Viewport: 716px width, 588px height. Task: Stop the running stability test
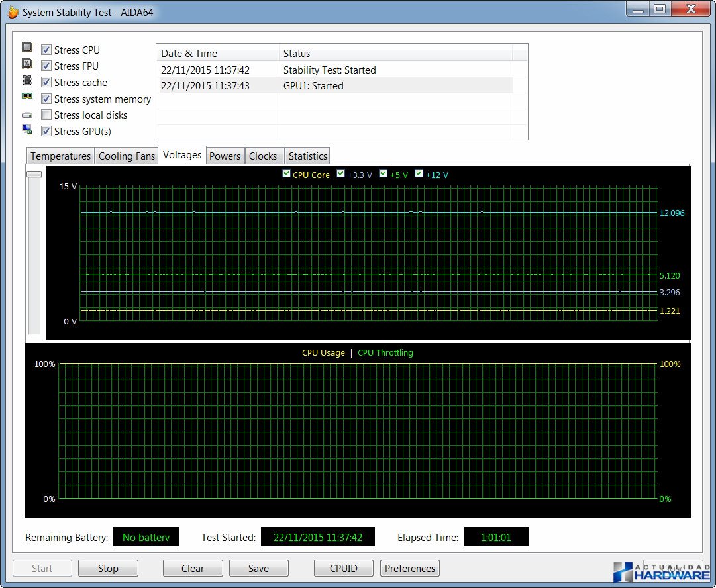tap(108, 568)
